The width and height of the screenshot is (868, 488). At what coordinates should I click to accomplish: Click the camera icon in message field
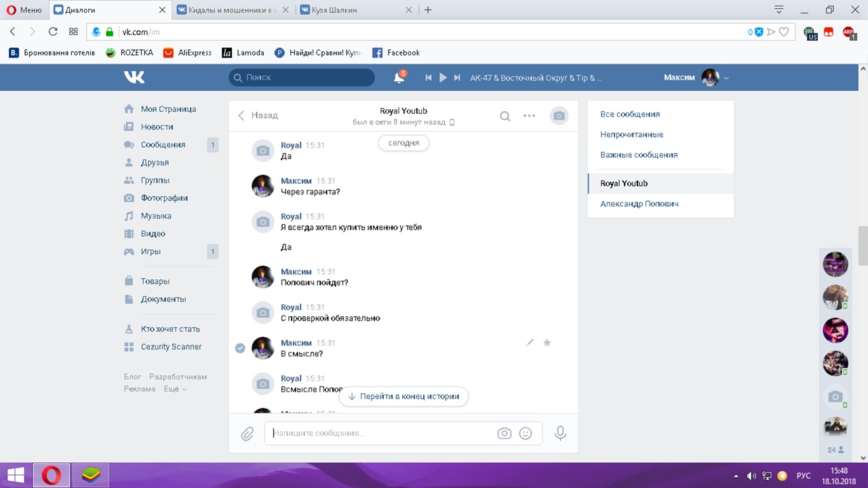504,433
